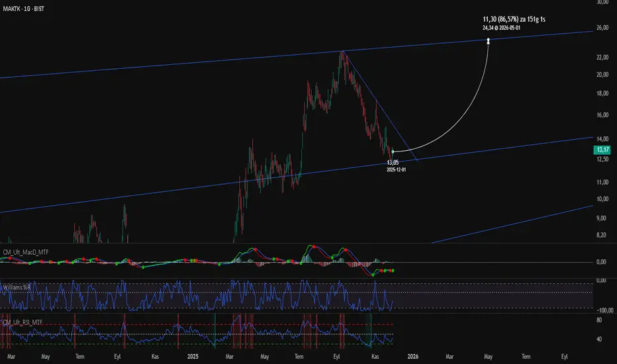Screen dimensions: 617x364
Task: Click the 14,00 price axis label
Action: [x=602, y=139]
